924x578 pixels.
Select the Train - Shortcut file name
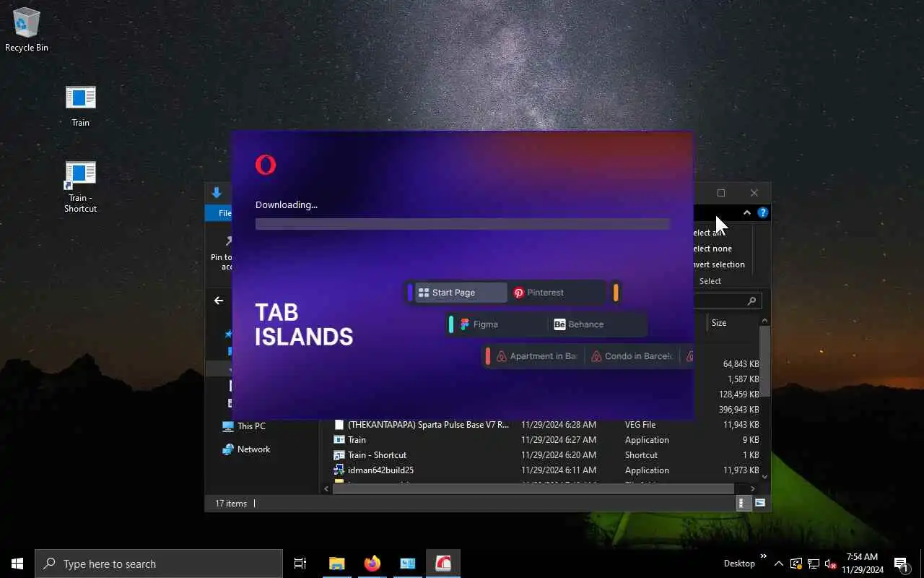377,455
